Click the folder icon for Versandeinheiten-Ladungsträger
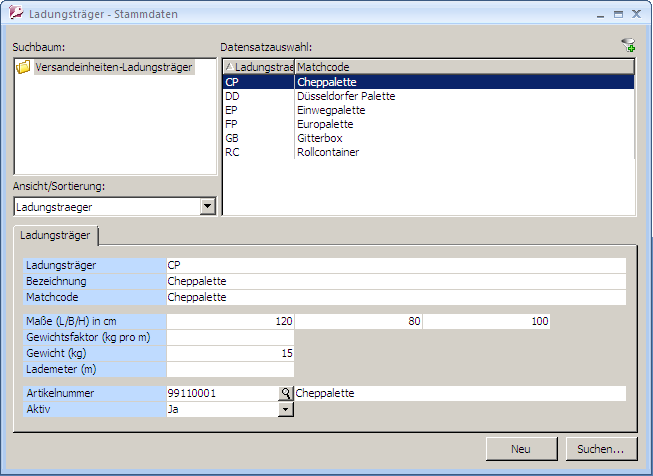The height and width of the screenshot is (476, 653). point(24,67)
